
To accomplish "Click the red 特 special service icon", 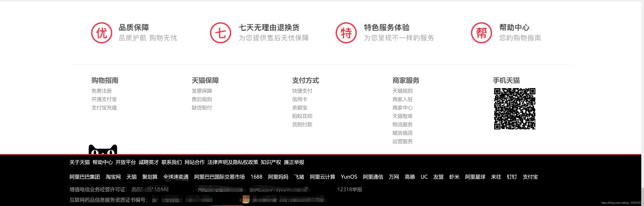I will (346, 33).
